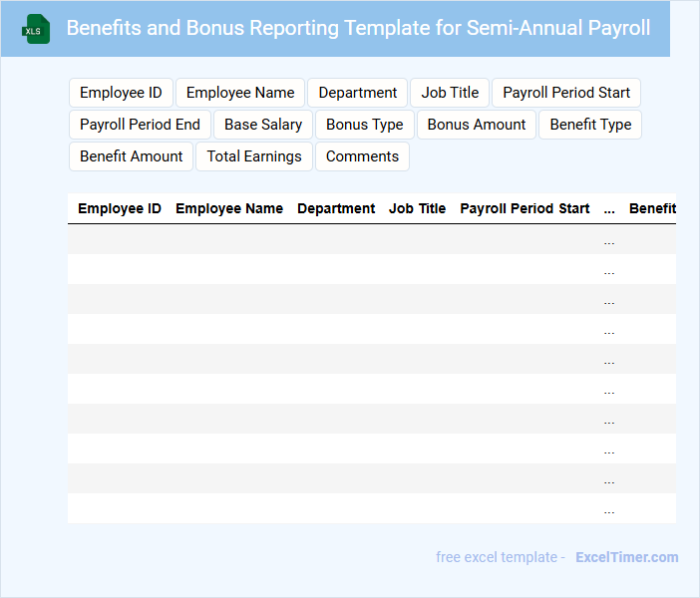The width and height of the screenshot is (700, 598).
Task: Click the Payroll Period Start tag
Action: point(565,93)
